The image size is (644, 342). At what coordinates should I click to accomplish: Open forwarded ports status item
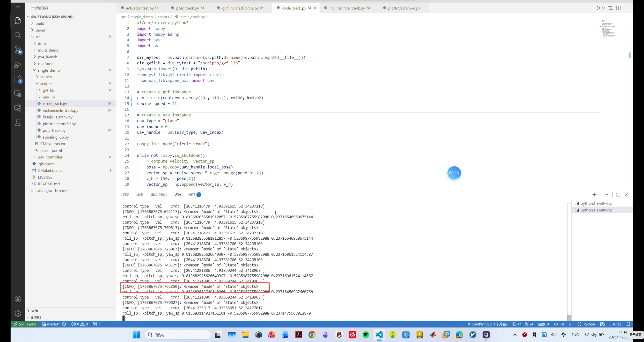tap(97, 324)
